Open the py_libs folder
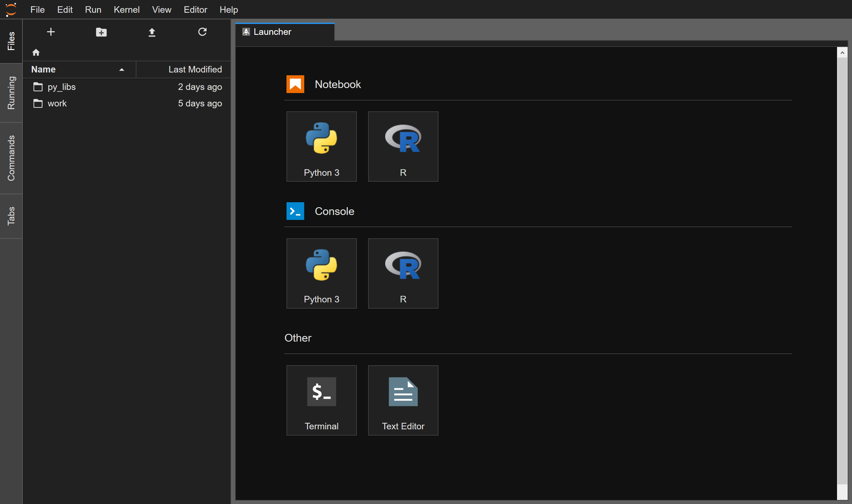This screenshot has height=504, width=852. point(62,87)
